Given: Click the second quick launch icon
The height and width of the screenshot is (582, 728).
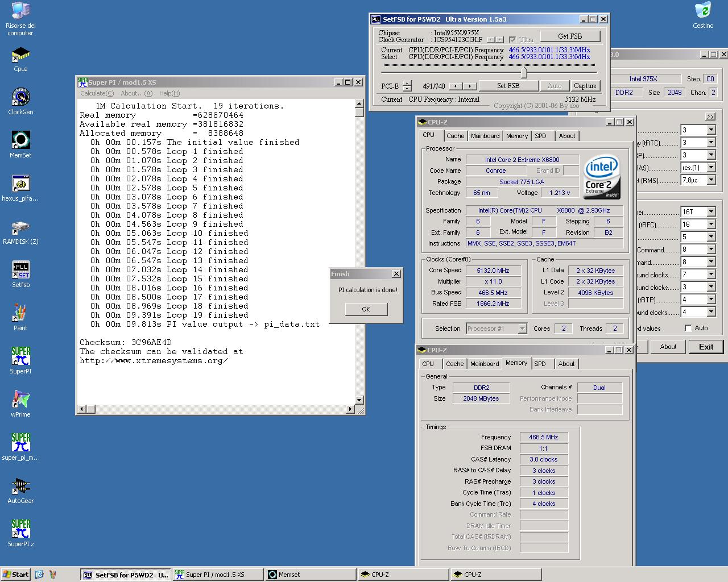Looking at the screenshot, I should [53, 575].
